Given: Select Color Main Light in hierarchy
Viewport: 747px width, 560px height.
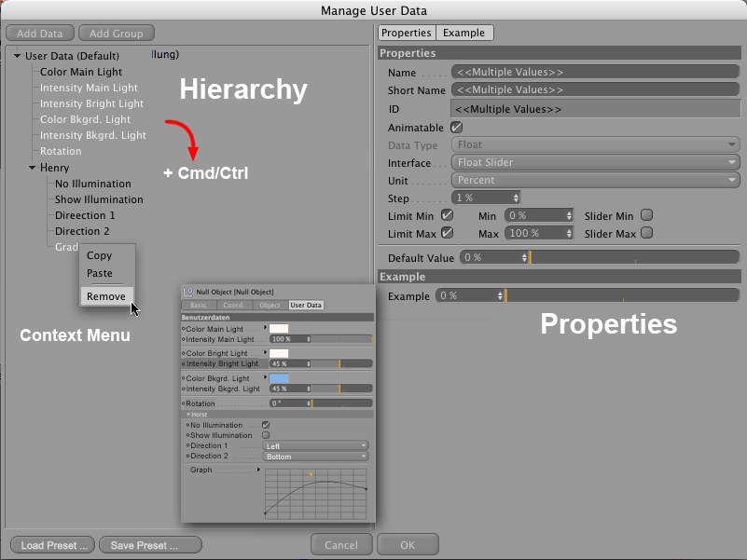Looking at the screenshot, I should click(x=81, y=72).
